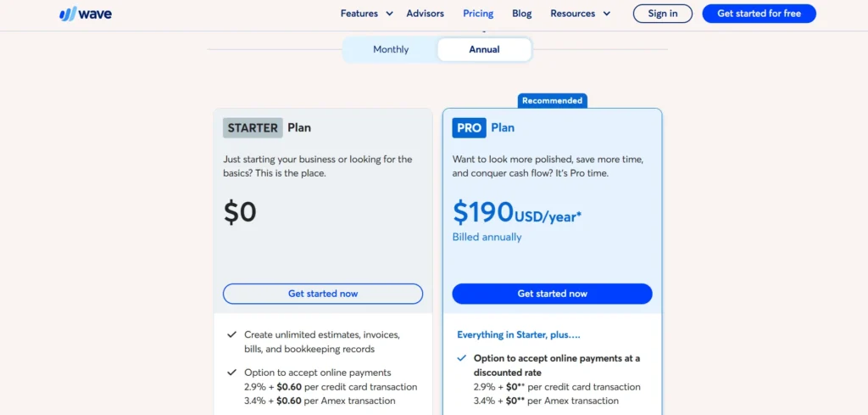Image resolution: width=868 pixels, height=415 pixels.
Task: Click the PRO plan label badge
Action: tap(470, 128)
